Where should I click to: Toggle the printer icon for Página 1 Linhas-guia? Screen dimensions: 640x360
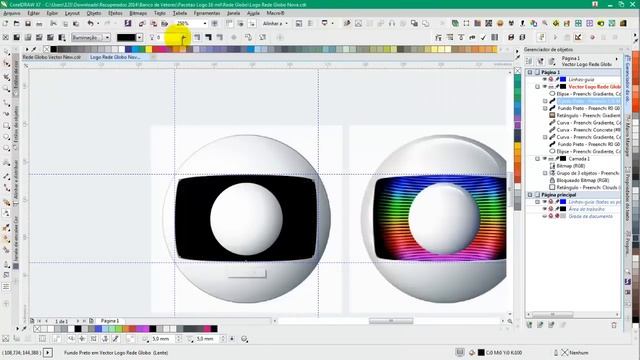pos(551,80)
